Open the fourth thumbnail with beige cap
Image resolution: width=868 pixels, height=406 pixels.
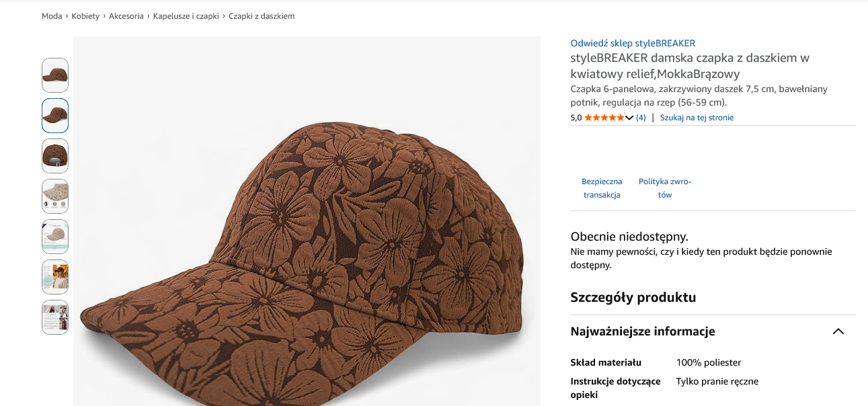[x=55, y=196]
